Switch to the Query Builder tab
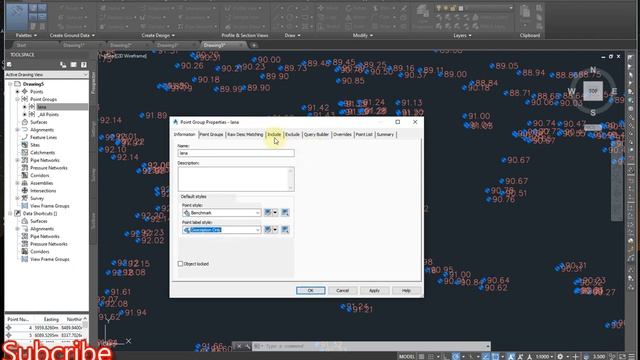 [316, 134]
